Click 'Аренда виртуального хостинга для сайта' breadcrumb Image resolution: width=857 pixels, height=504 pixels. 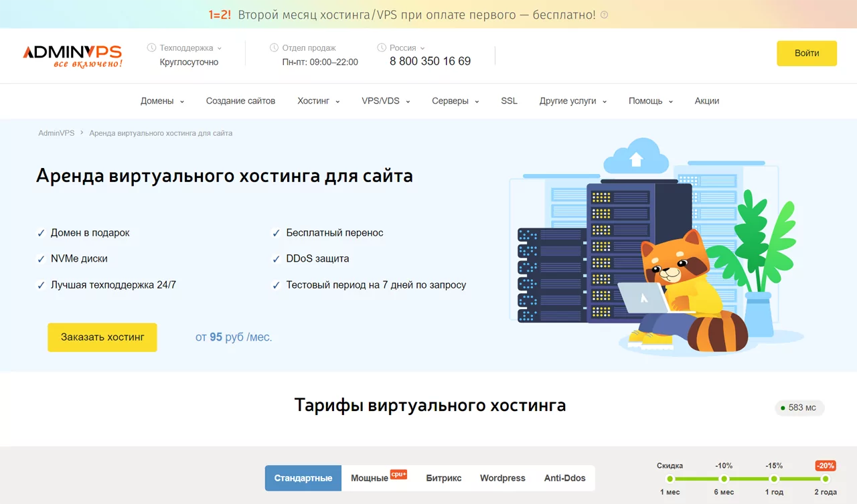point(161,133)
